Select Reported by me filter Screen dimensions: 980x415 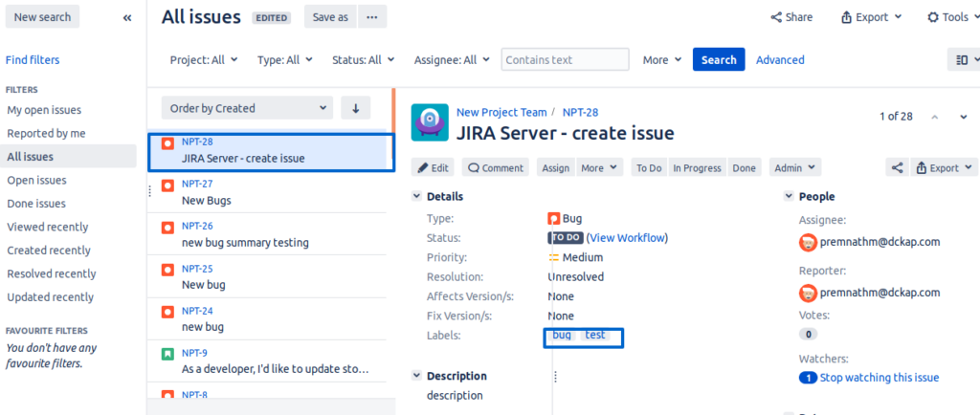coord(46,134)
